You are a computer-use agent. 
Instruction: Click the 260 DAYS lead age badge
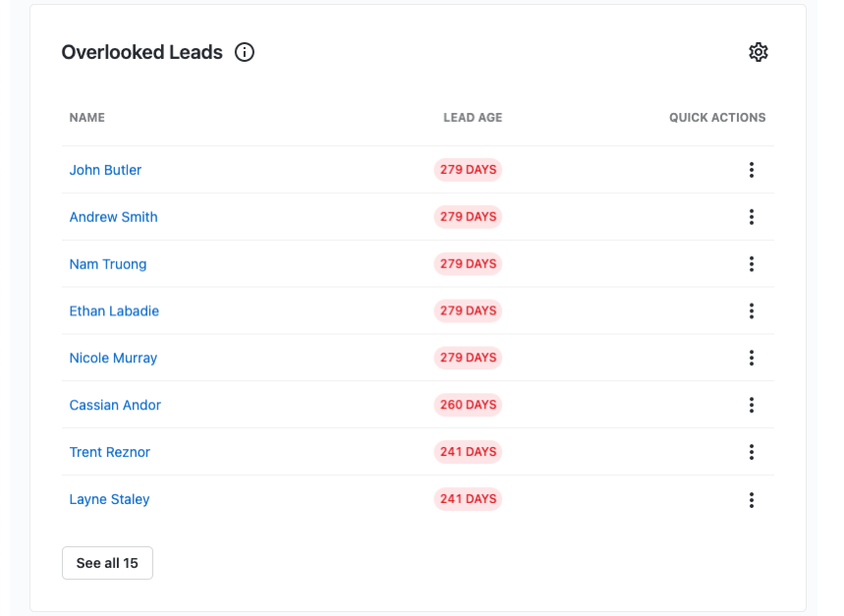coord(468,405)
